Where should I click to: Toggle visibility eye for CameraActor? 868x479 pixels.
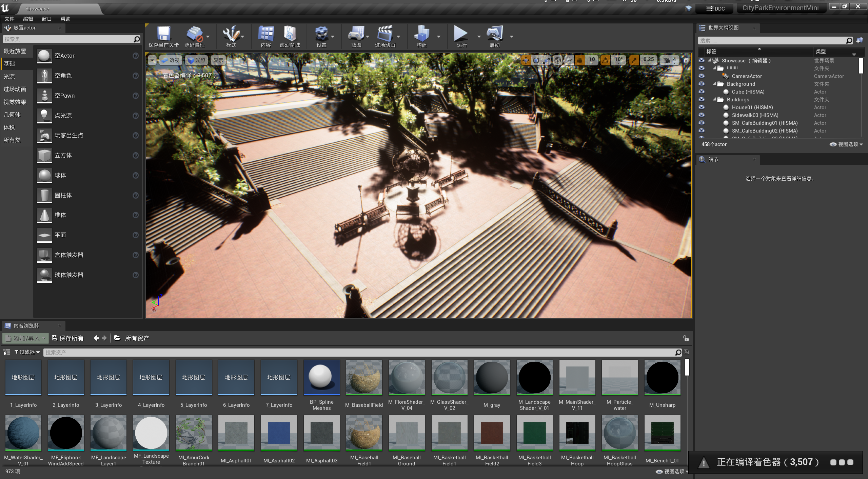702,76
